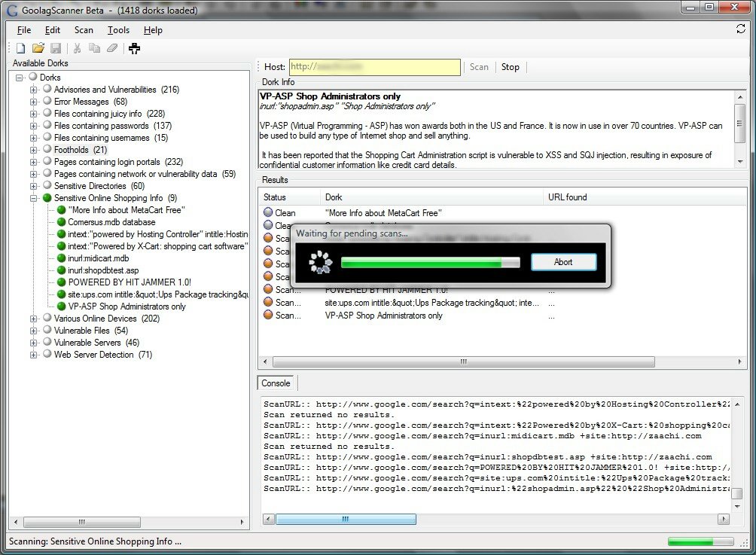Toggle Files containing passwords category circle

[x=47, y=125]
